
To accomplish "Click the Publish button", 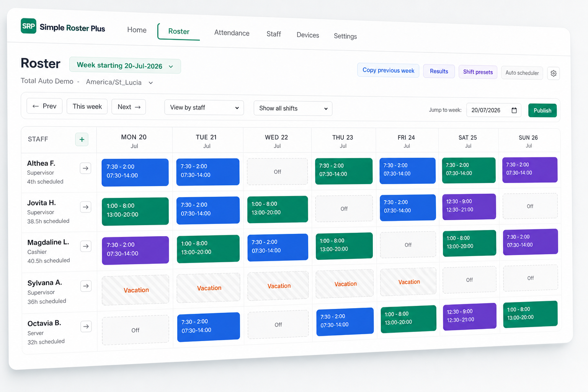I will [542, 111].
